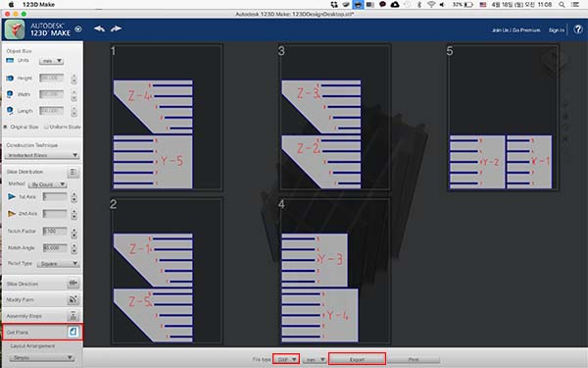Open the Join Us / Go Premium link

coord(516,30)
